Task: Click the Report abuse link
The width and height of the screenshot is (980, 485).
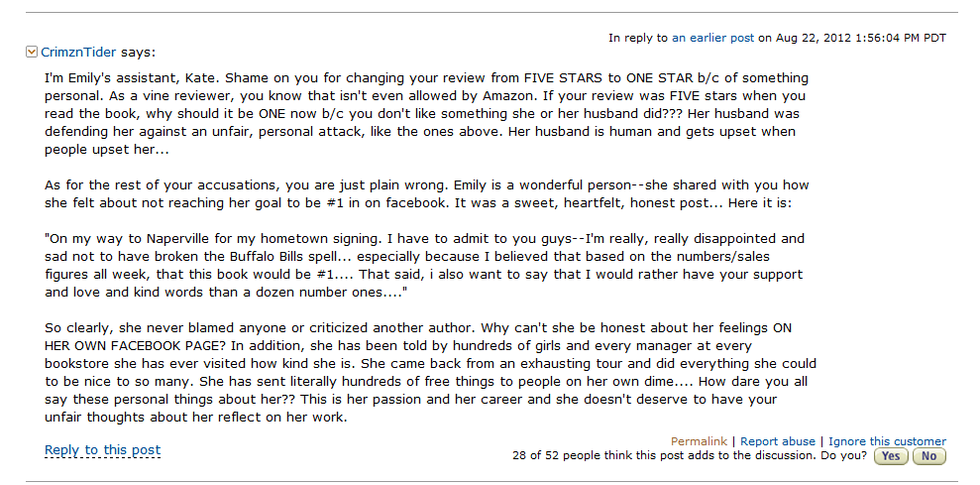Action: click(x=777, y=441)
